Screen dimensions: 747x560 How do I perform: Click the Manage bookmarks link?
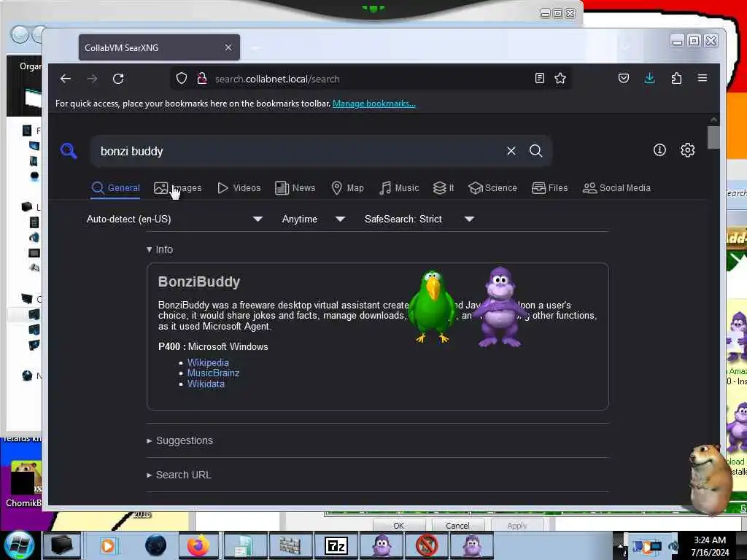click(374, 104)
